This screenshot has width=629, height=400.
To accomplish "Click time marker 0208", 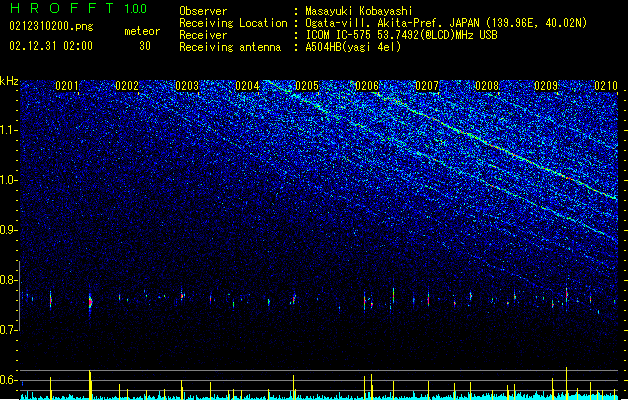I will coord(487,86).
